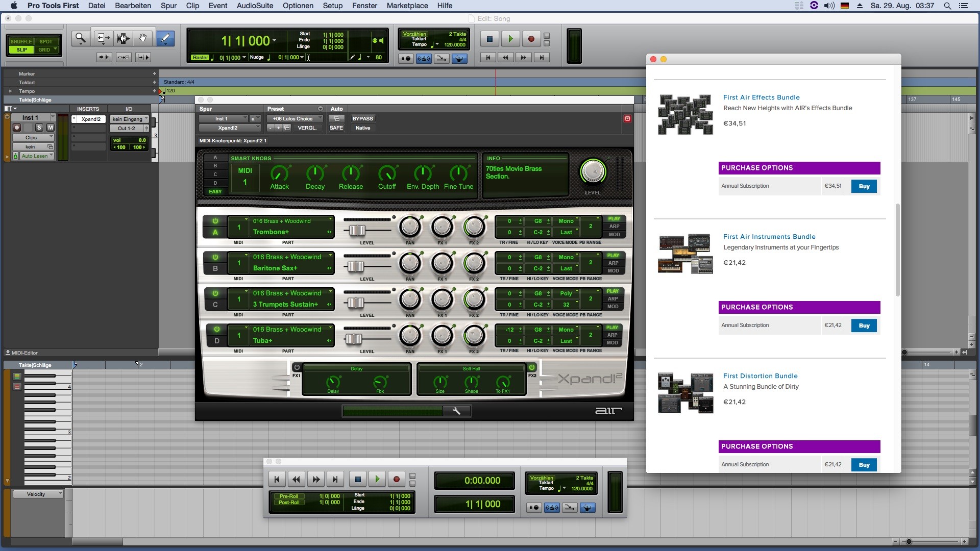Toggle FX1 Delay power button
980x551 pixels.
pyautogui.click(x=297, y=367)
